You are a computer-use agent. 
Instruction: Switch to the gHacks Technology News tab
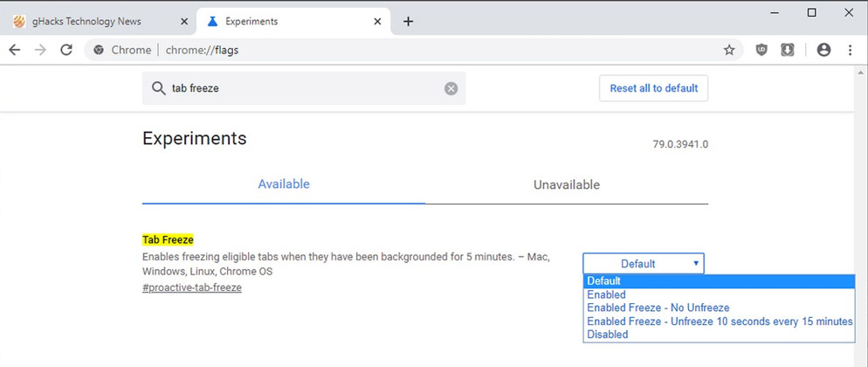tap(87, 21)
